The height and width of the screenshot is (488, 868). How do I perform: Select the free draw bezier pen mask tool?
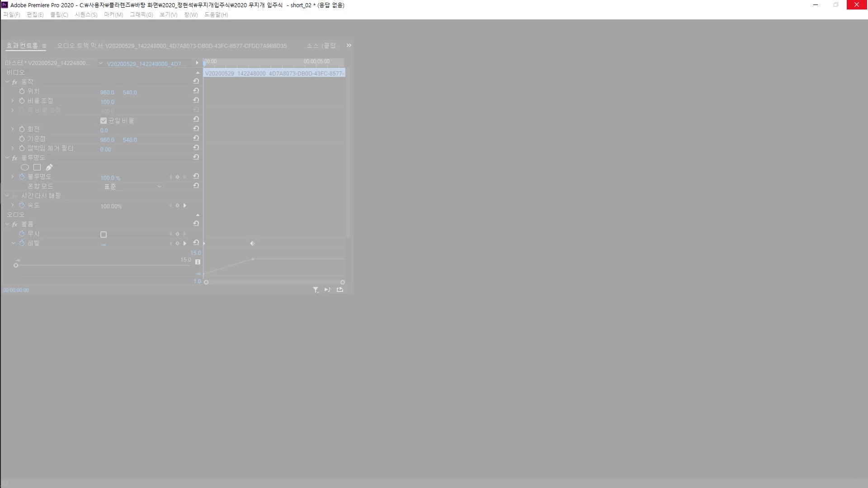coord(49,167)
